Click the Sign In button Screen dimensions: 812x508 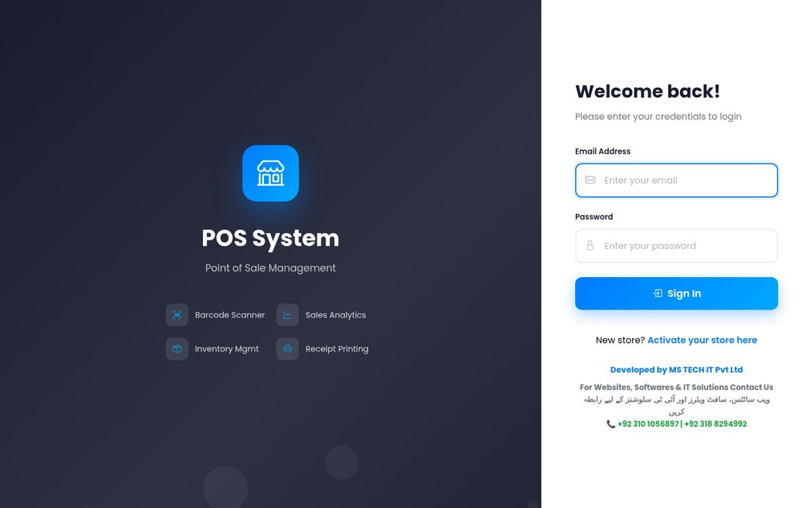tap(677, 293)
